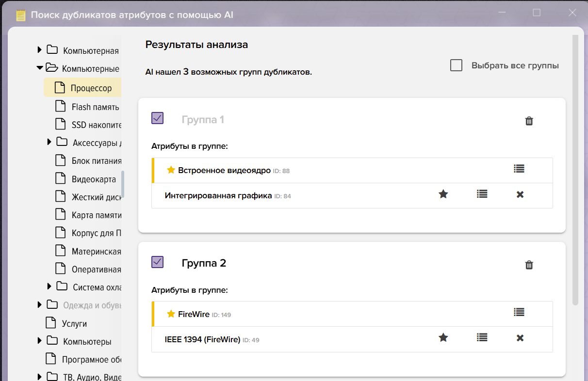Select Карта памяти tree item
This screenshot has width=588, height=381.
click(97, 215)
